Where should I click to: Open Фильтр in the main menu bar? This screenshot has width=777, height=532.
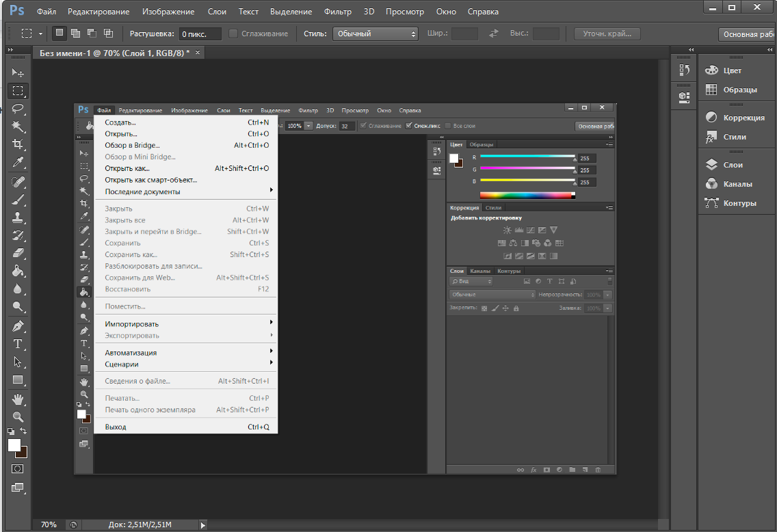337,12
